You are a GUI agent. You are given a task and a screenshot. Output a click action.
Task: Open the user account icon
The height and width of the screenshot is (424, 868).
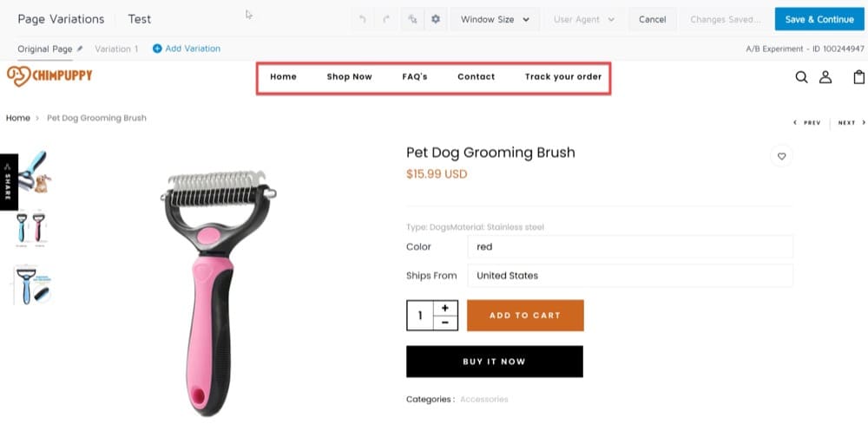825,77
